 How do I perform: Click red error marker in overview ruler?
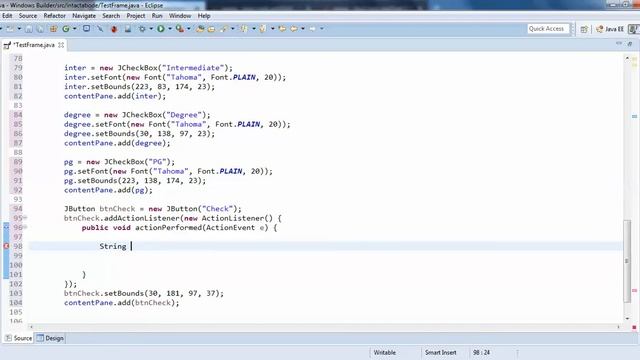tap(635, 291)
